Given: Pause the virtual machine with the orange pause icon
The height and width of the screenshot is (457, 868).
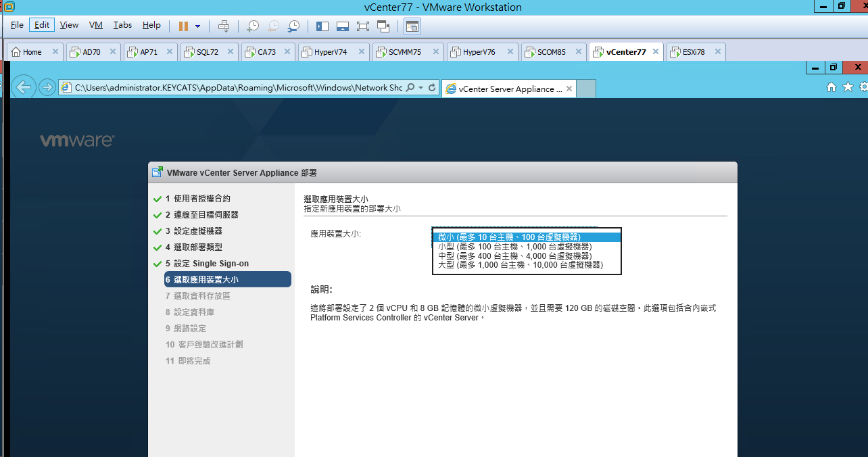Looking at the screenshot, I should point(183,26).
